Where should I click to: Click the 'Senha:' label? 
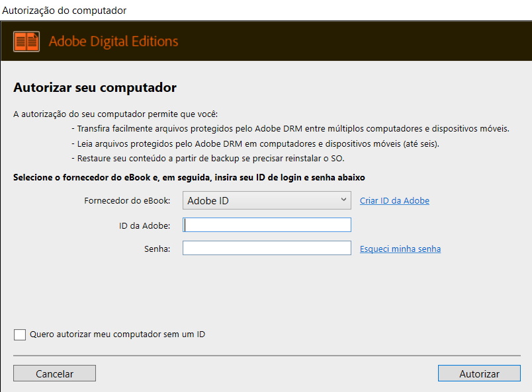pos(157,249)
